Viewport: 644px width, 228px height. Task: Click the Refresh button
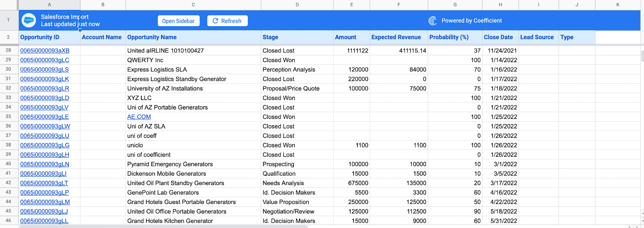point(227,21)
